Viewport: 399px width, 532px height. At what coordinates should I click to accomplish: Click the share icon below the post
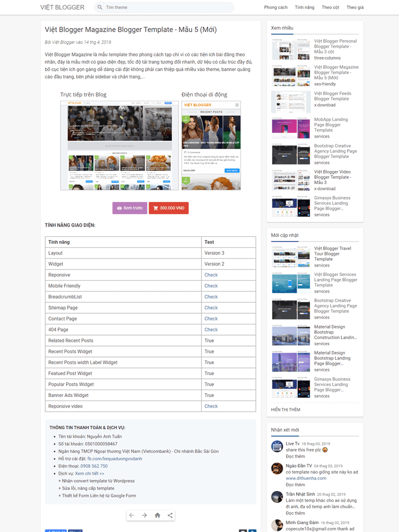(170, 515)
